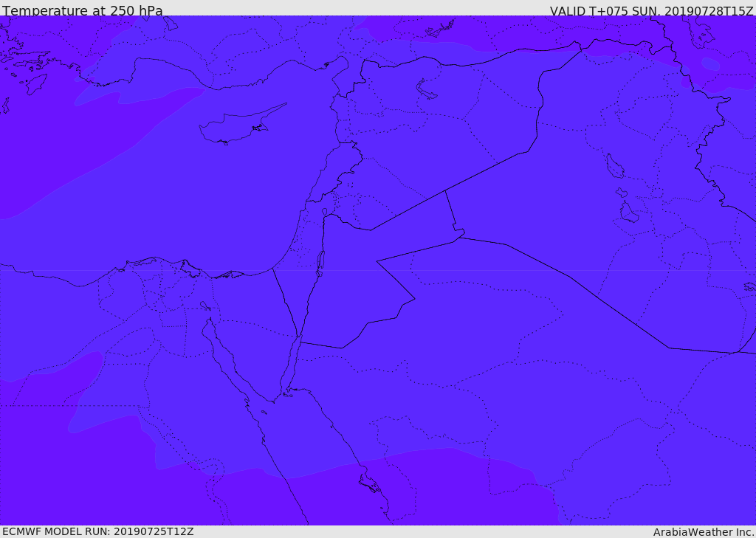Click the 'ArabiaWeather Inc' credit text

702,532
